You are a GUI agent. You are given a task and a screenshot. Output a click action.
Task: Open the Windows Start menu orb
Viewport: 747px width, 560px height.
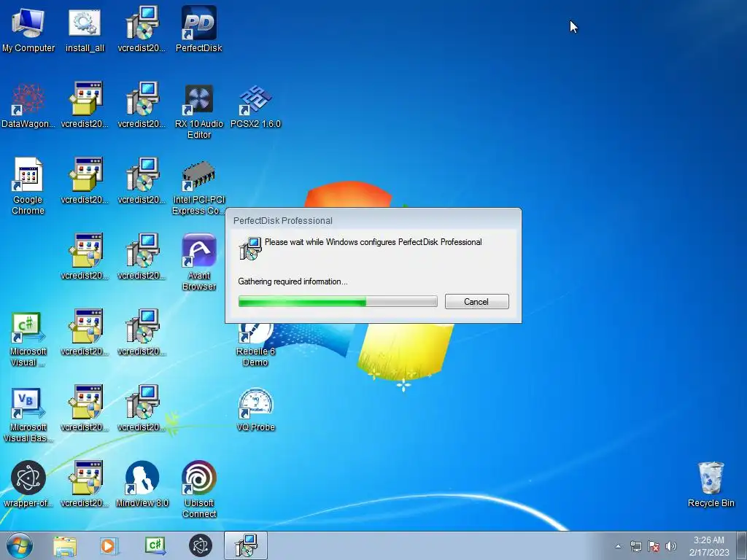point(20,545)
